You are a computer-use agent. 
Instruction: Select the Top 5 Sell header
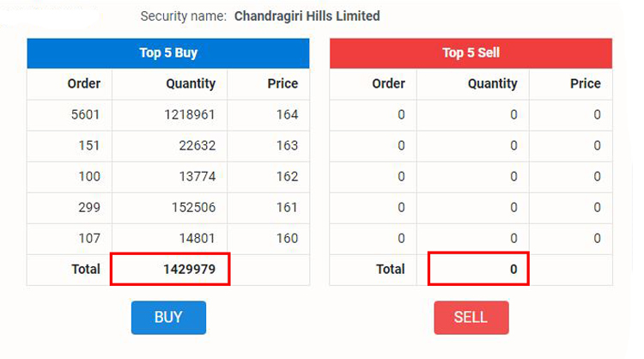pyautogui.click(x=471, y=53)
